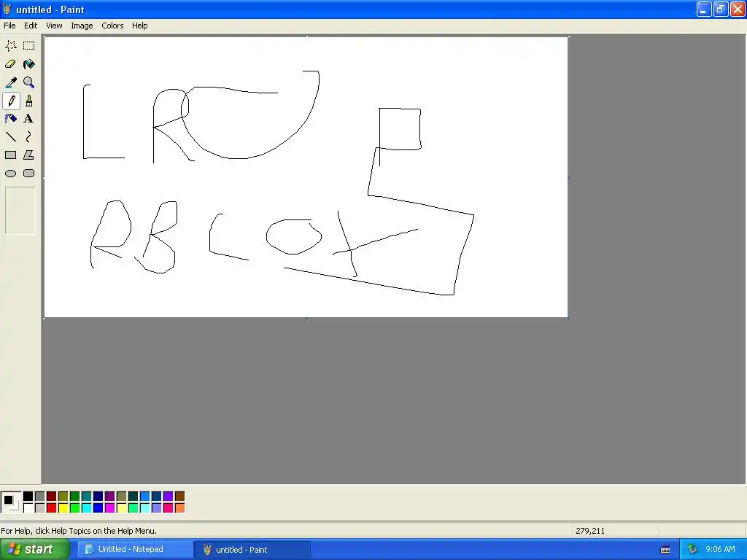Pick the Fill With Color bucket tool

coord(29,64)
